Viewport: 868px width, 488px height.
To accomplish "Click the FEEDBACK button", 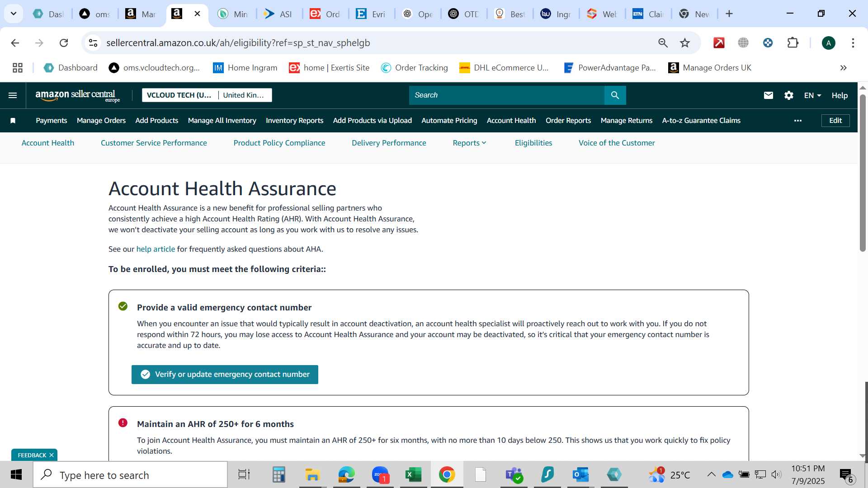I will tap(32, 455).
